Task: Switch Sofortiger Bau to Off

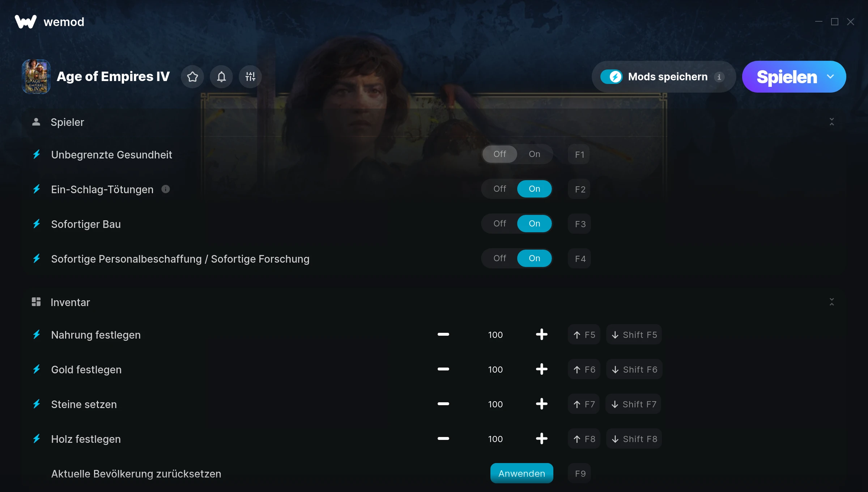Action: [x=500, y=224]
